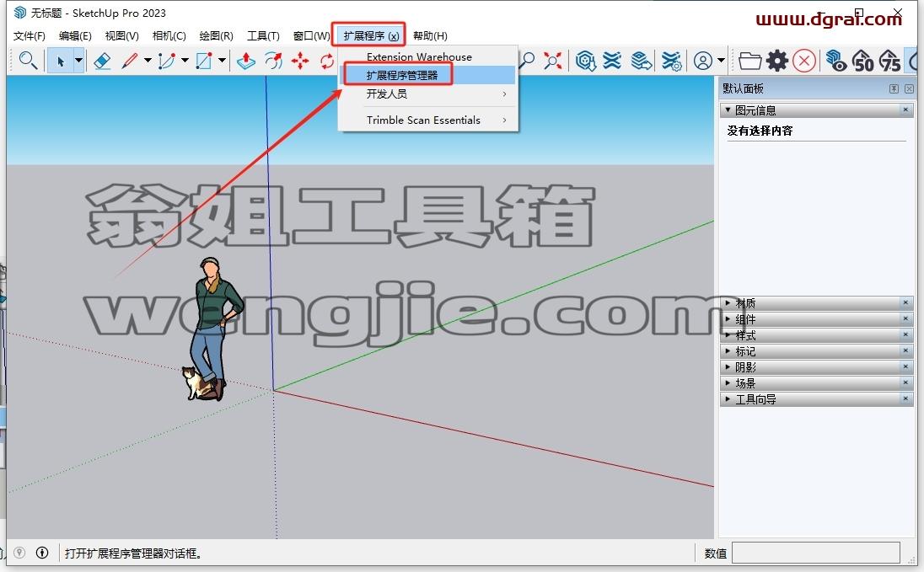
Task: Open the Trimble Scan Essentials submenu
Action: tap(427, 120)
